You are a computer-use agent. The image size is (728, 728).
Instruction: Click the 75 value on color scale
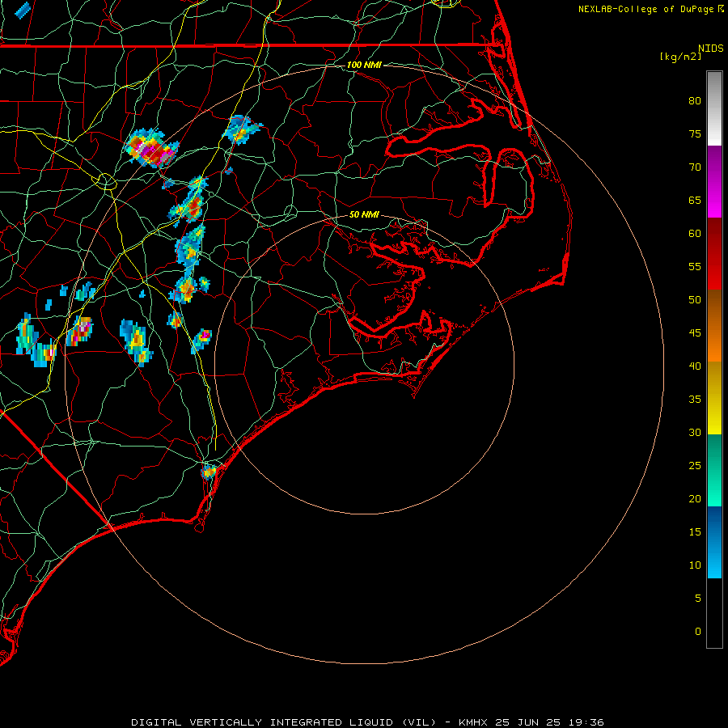(695, 134)
